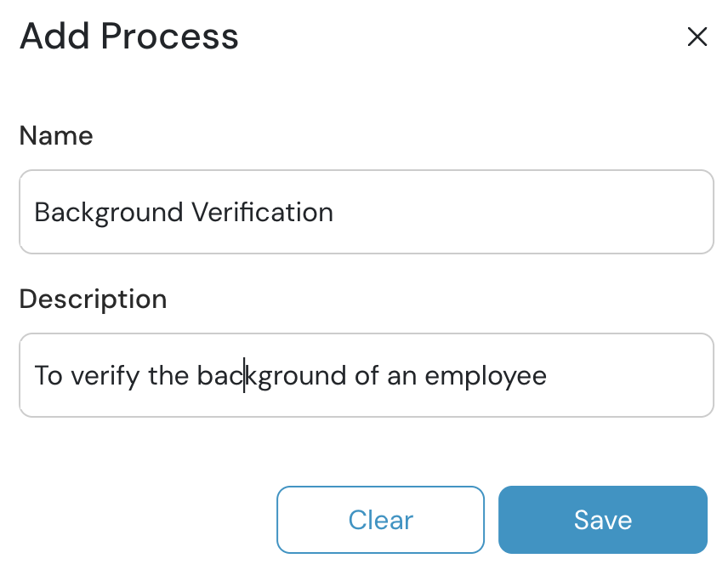Click the Name field label
The height and width of the screenshot is (570, 728).
(56, 136)
